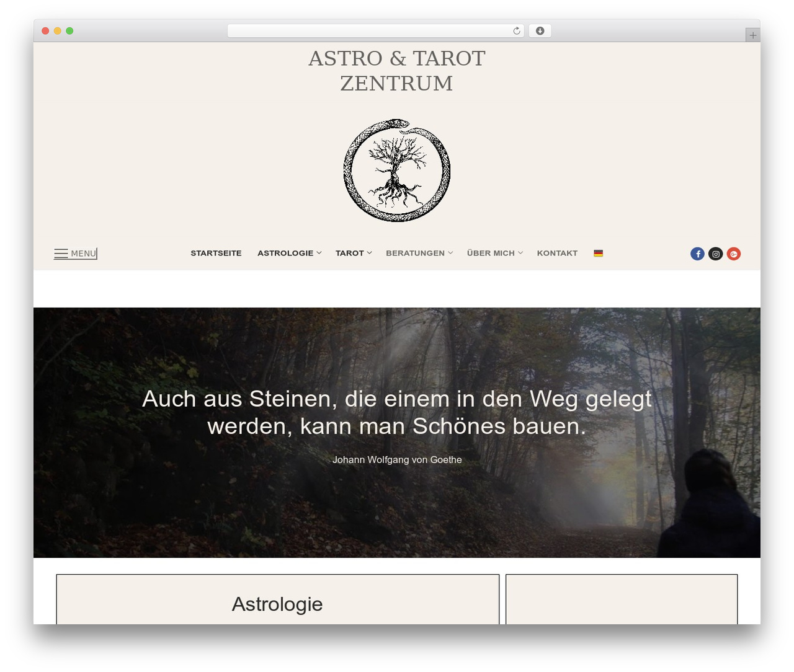Viewport: 794px width, 672px height.
Task: Open the BERATUNGEN menu item
Action: (x=415, y=253)
